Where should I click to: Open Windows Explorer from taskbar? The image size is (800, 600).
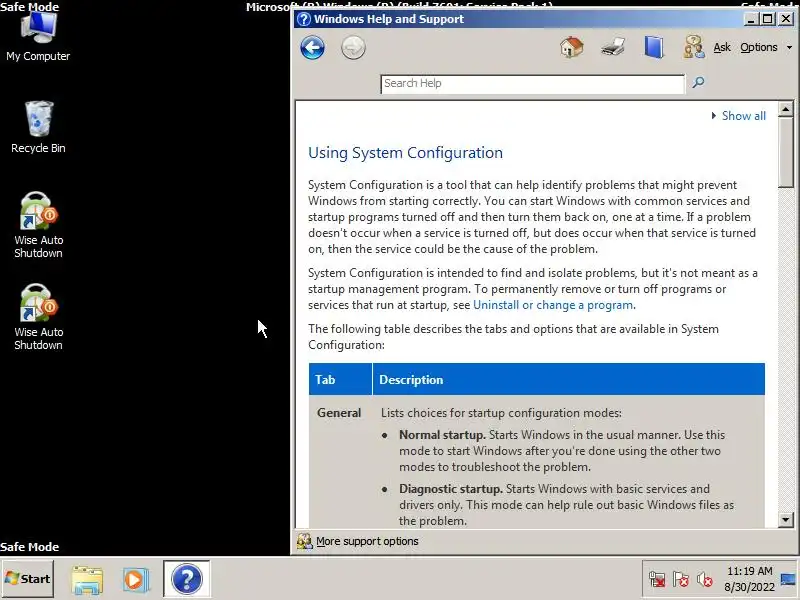point(87,579)
